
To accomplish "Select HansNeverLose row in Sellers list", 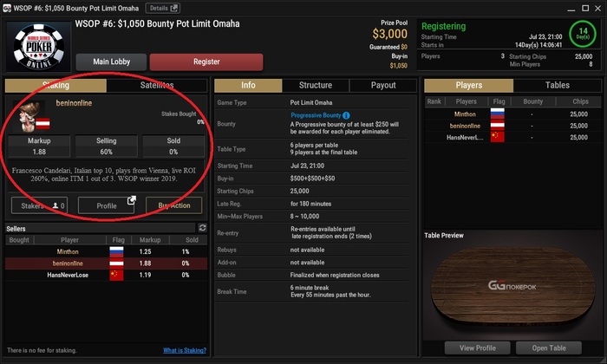I will tap(106, 275).
